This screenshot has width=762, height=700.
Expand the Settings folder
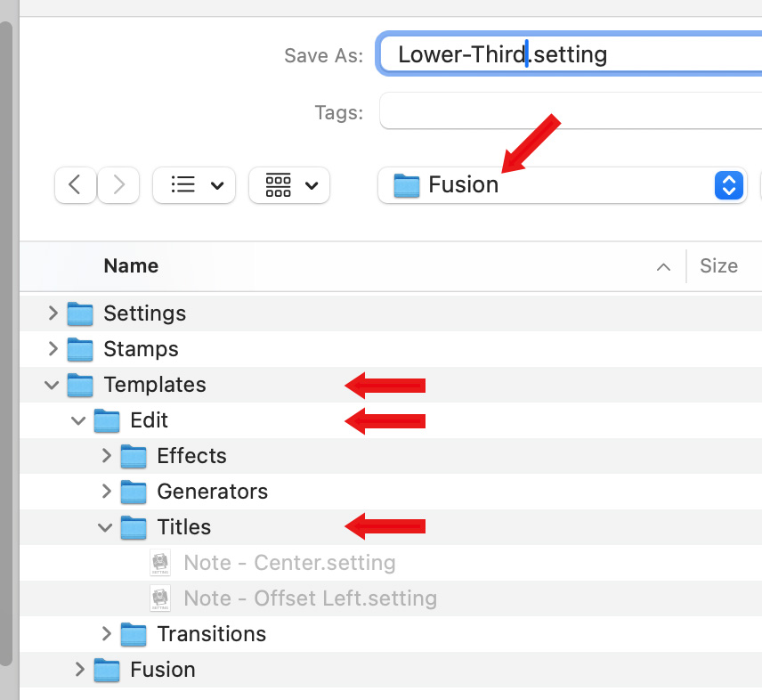pos(53,313)
